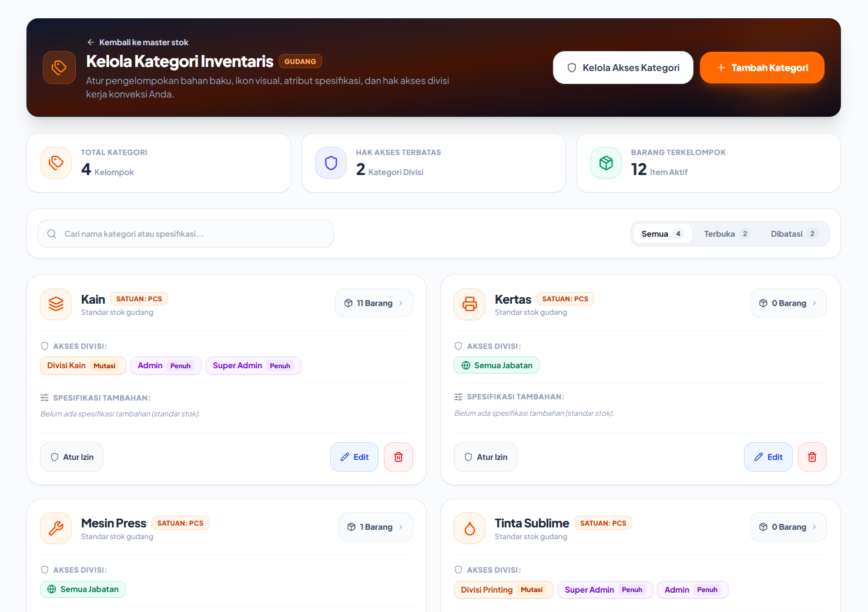Click SATUAN: PCS badge beside Tinta Sublime
Viewport: 868px width, 612px height.
604,523
